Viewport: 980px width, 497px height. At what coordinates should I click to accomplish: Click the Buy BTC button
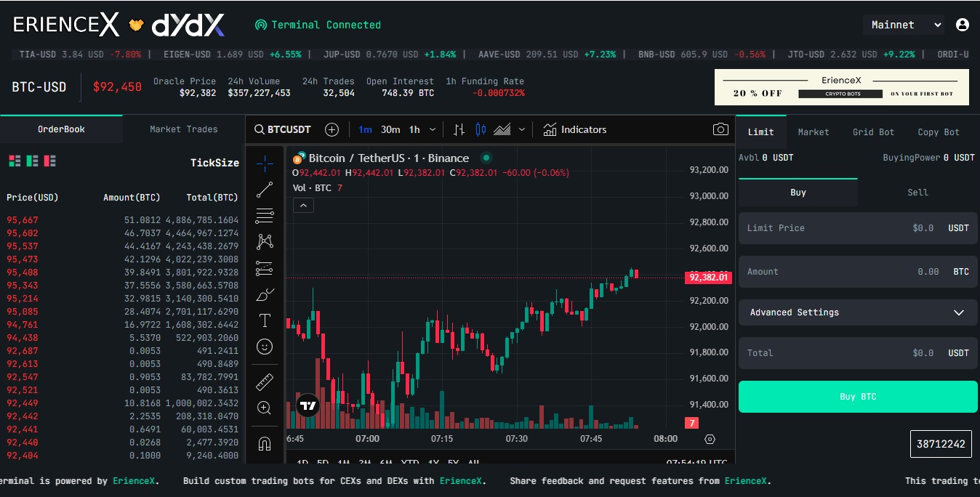(x=858, y=397)
